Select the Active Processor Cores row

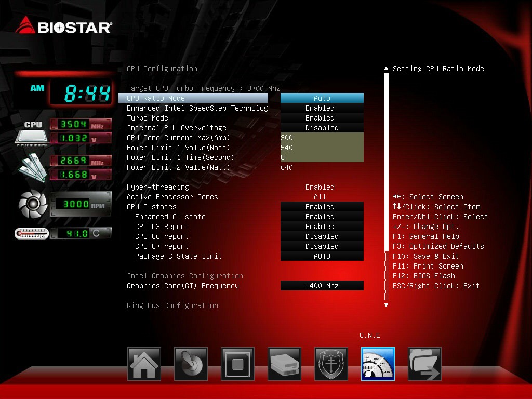pos(241,197)
